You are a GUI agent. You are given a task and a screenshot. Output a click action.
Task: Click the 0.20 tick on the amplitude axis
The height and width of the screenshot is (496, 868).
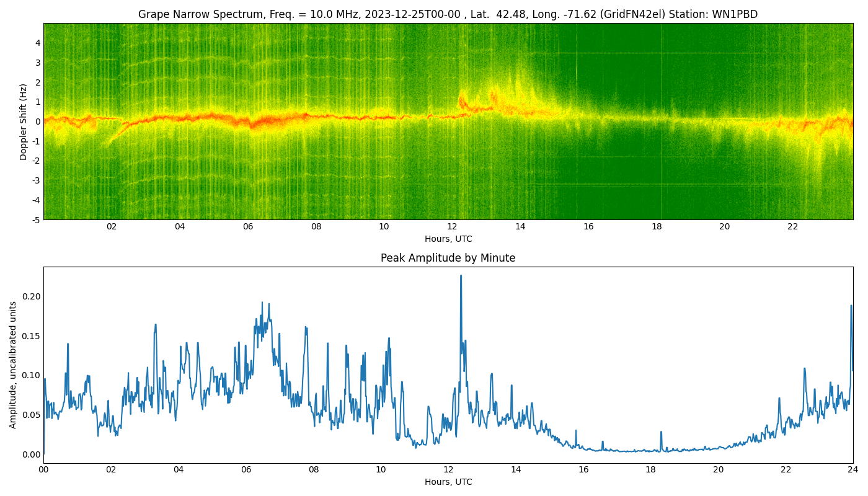point(31,296)
